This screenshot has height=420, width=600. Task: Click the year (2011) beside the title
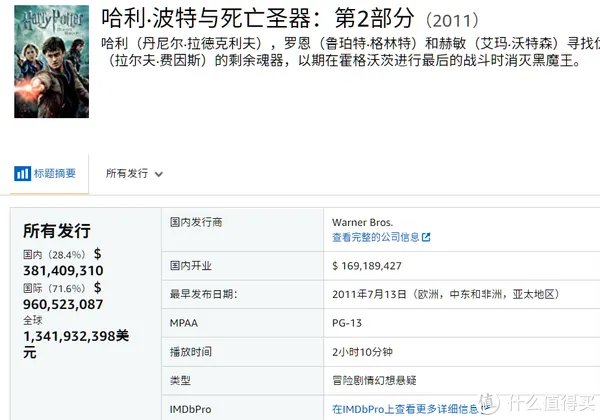(452, 20)
